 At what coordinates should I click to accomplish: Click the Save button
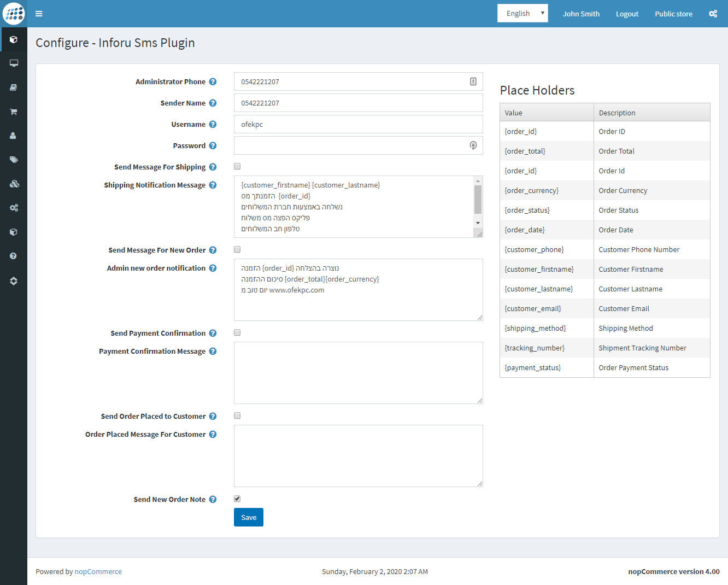pyautogui.click(x=249, y=517)
